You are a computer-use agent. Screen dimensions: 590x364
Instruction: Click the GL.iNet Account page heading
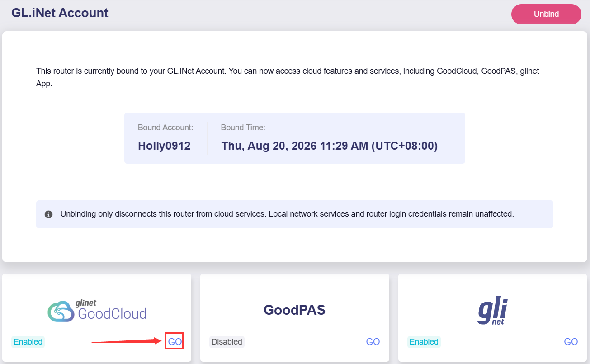[60, 13]
